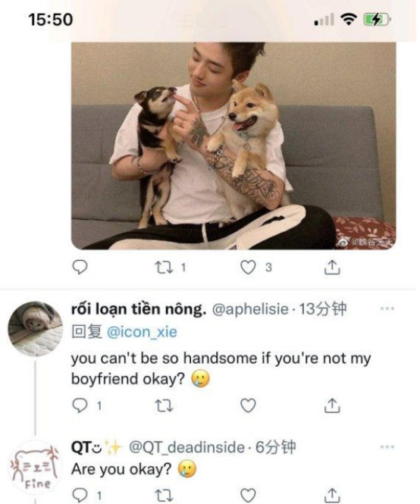Screen dimensions: 420x504
Task: Open QT Fine bear avatar
Action: (35, 468)
